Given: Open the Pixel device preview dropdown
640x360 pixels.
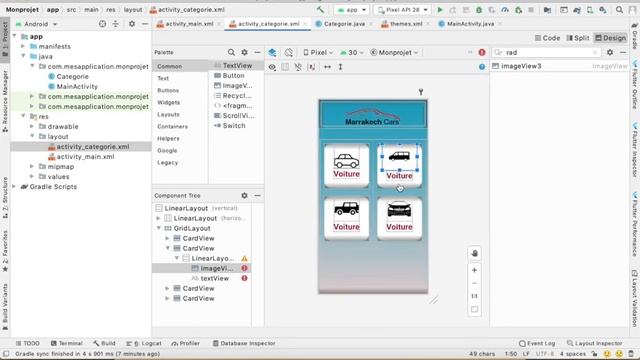Looking at the screenshot, I should click(318, 52).
